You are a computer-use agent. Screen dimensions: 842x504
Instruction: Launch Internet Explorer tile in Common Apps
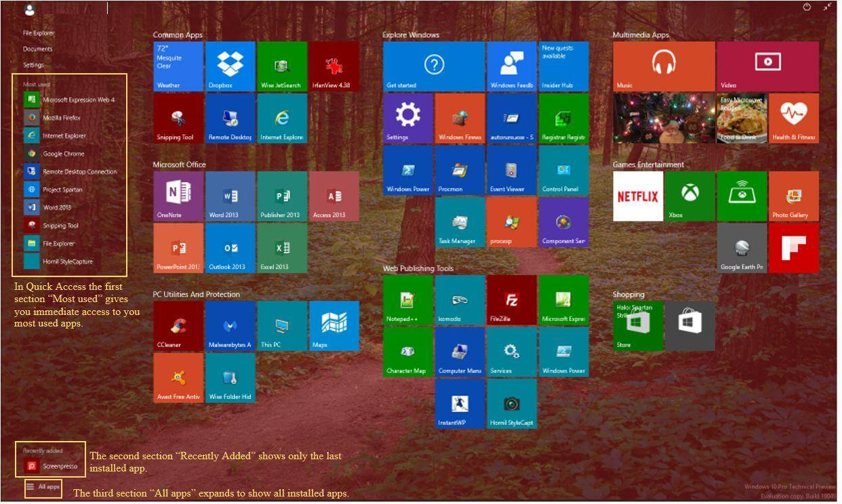coord(282,119)
